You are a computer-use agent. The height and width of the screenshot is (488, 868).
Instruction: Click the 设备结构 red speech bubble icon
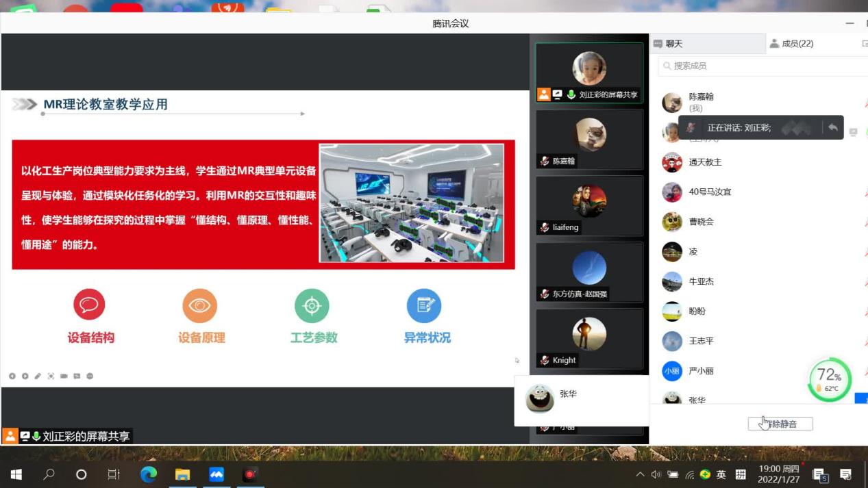coord(89,305)
